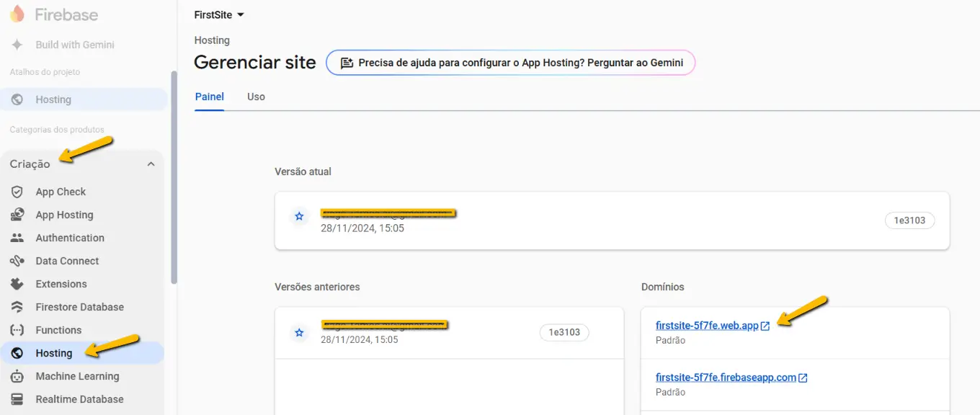Click the Authentication icon
Screen dimensions: 980x415
17,237
